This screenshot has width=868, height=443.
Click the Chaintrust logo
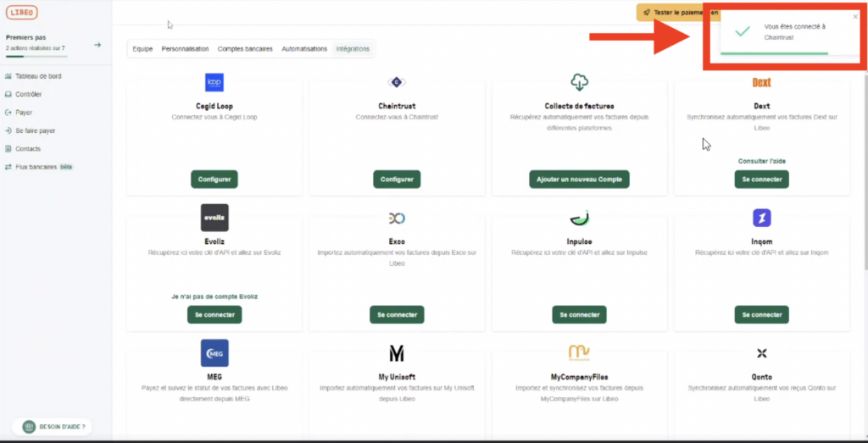pyautogui.click(x=397, y=82)
